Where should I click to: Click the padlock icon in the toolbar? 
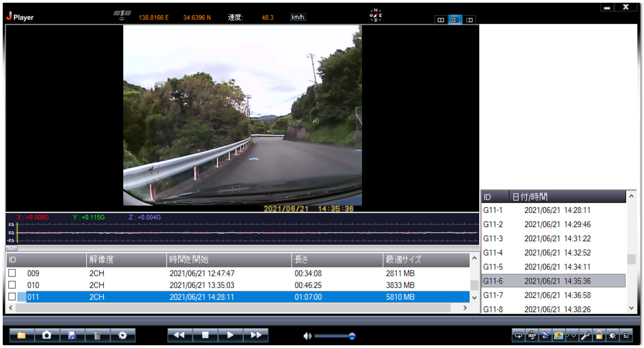599,336
